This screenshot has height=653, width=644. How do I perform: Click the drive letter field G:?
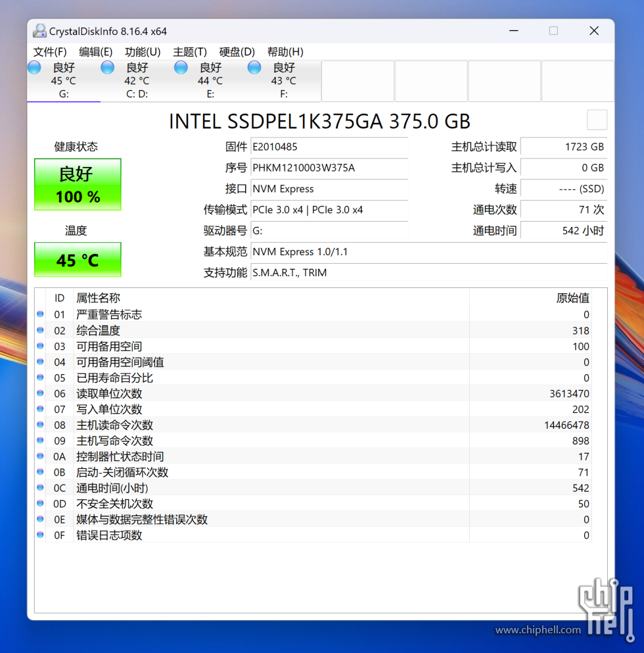point(329,231)
